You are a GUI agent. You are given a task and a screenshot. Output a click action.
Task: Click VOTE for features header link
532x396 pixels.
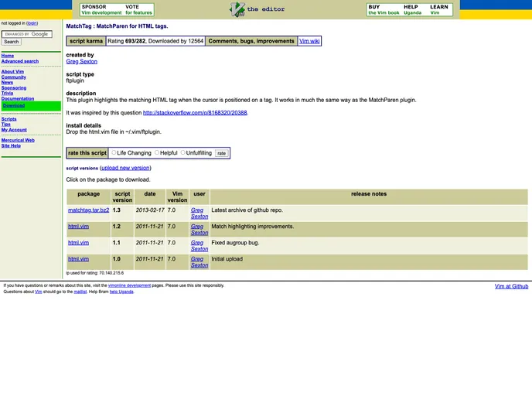138,9
